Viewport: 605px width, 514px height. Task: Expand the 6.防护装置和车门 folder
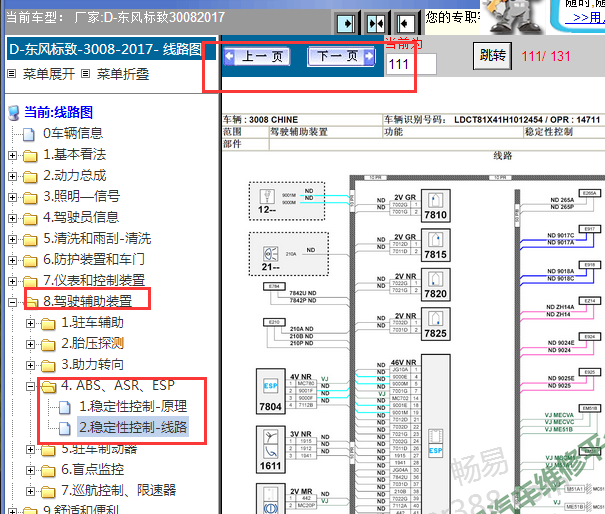click(x=12, y=260)
